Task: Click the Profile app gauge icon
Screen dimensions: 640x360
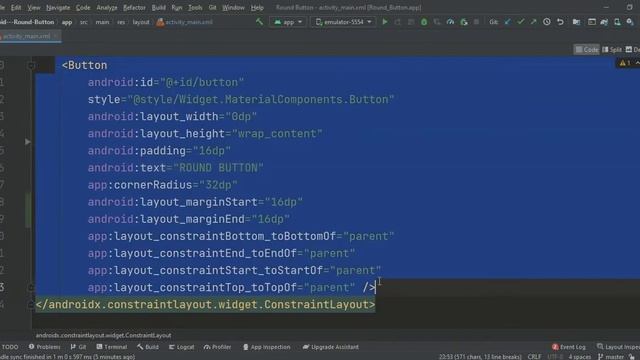Action: (x=450, y=22)
